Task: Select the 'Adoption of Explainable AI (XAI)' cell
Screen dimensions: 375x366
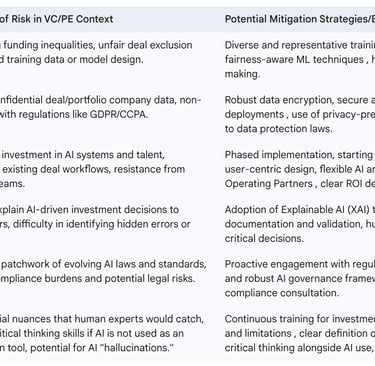Action: (300, 224)
